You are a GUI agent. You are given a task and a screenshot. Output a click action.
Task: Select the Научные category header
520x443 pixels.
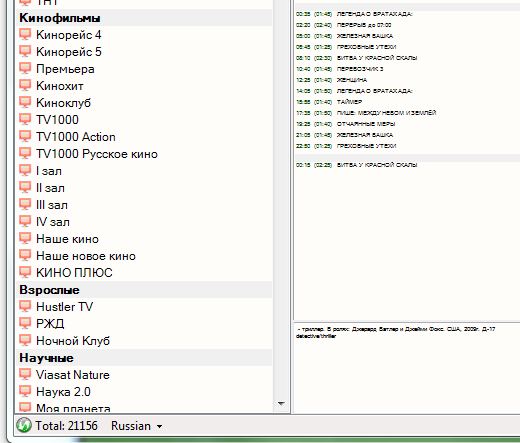coord(144,358)
